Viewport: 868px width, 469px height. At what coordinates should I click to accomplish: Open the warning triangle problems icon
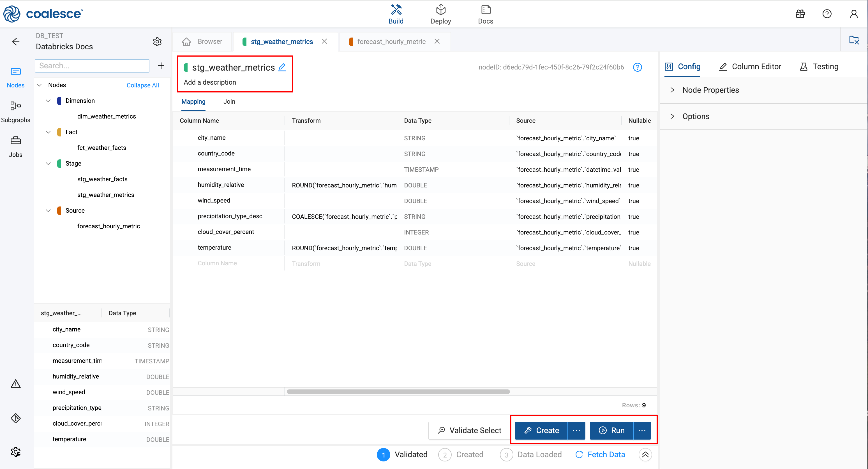15,384
